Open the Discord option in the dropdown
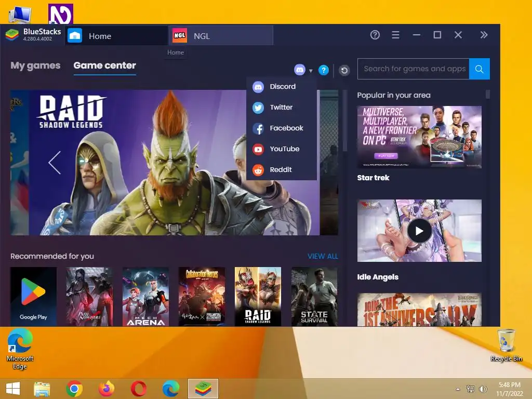The height and width of the screenshot is (399, 532). coord(281,87)
